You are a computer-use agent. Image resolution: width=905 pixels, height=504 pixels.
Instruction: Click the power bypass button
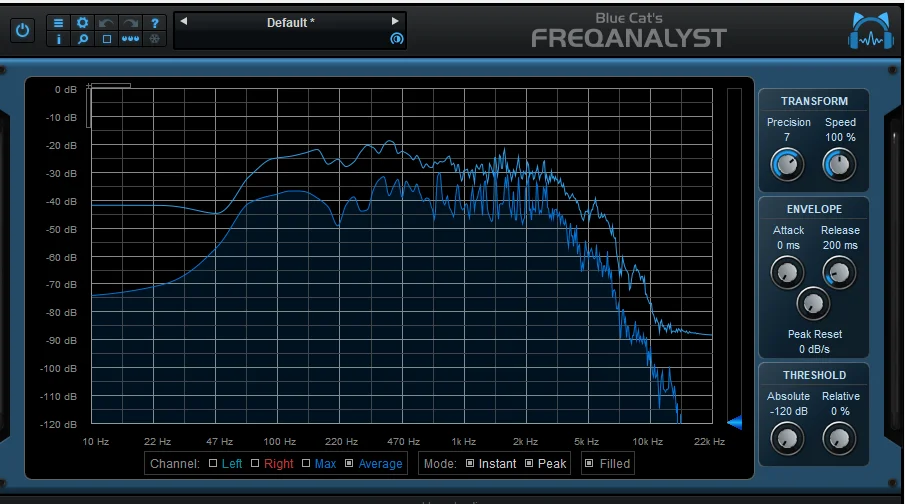click(23, 31)
